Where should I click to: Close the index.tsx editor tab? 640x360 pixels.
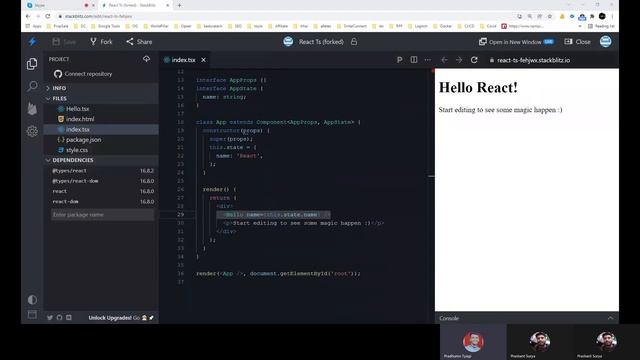point(204,60)
